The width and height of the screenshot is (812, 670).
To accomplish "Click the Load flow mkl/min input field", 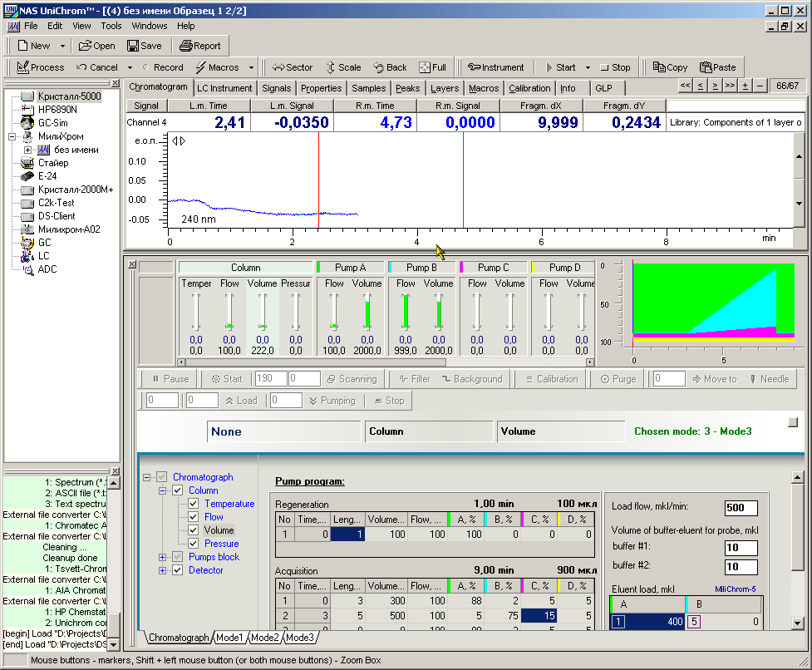I will (x=741, y=508).
